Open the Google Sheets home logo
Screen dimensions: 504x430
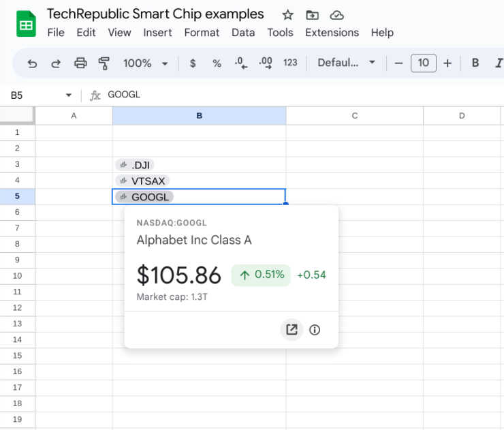click(x=26, y=24)
